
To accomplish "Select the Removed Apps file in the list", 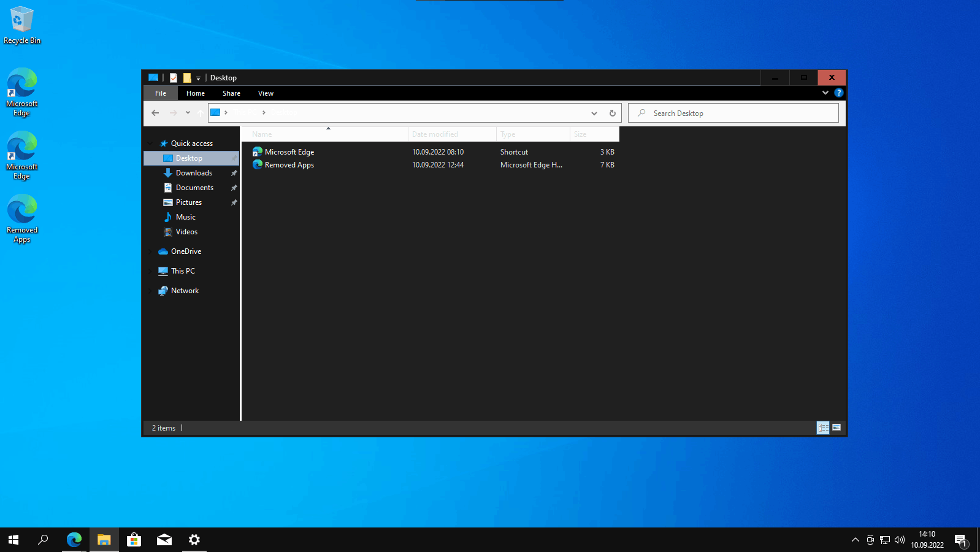I will coord(289,165).
